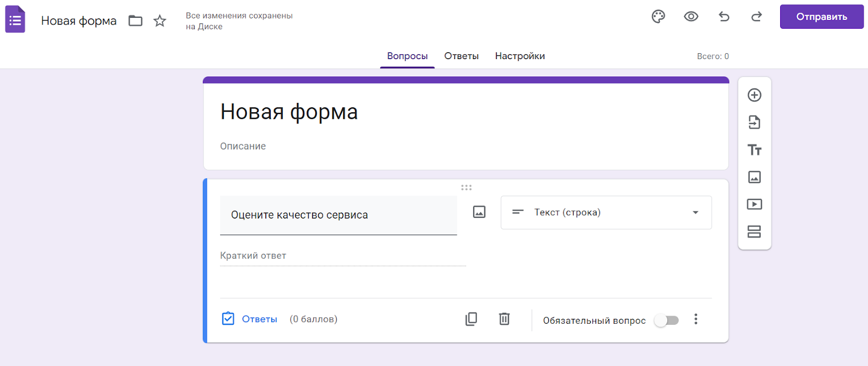This screenshot has height=366, width=868.
Task: Switch to the Ответы tab
Action: click(461, 56)
